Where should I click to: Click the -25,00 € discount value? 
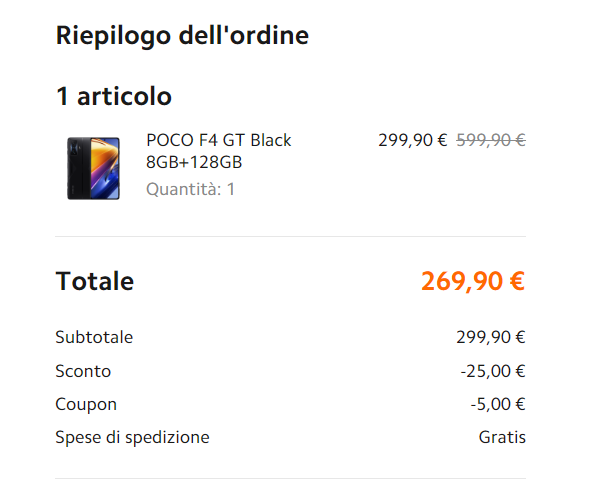coord(493,371)
